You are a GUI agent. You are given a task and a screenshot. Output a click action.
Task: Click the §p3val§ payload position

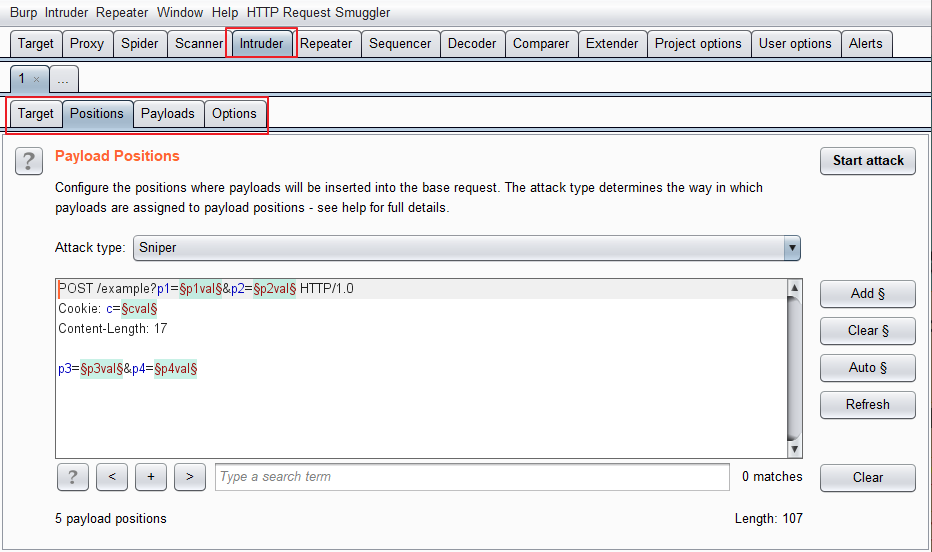[102, 369]
